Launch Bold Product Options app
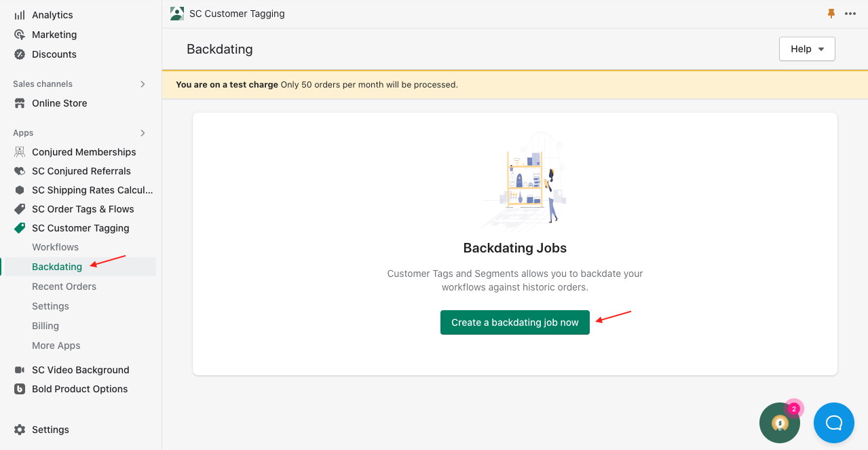This screenshot has width=868, height=450. point(79,388)
